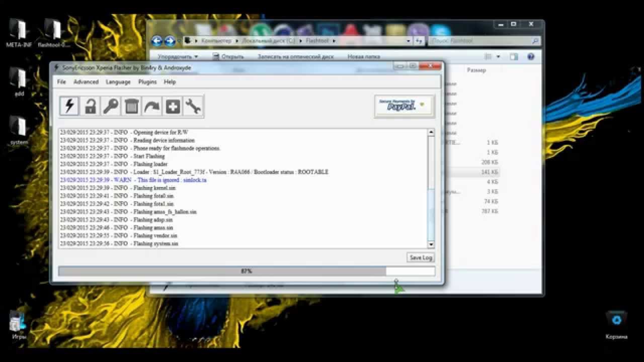The height and width of the screenshot is (362, 644).
Task: Open the Explorer view options dropdown arrow
Action: (x=498, y=57)
